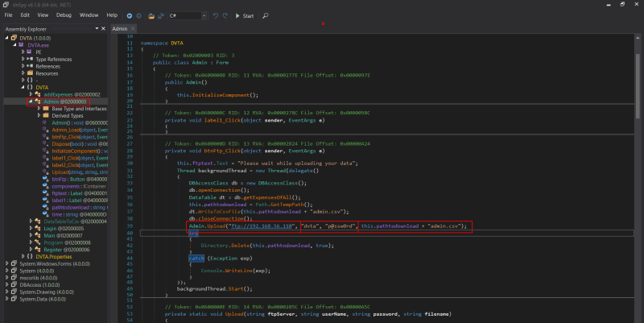Select the DVTA.Properties namespace

pyautogui.click(x=53, y=256)
